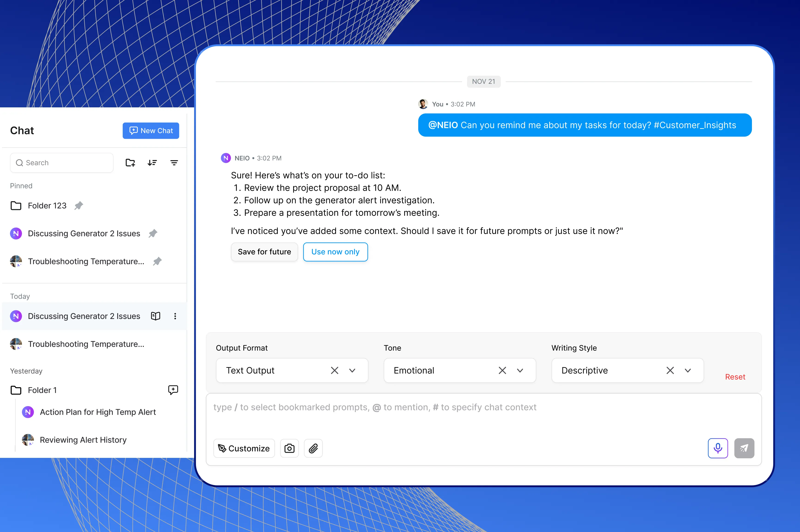This screenshot has height=532, width=800.
Task: Expand the Tone dropdown chevron
Action: click(520, 371)
